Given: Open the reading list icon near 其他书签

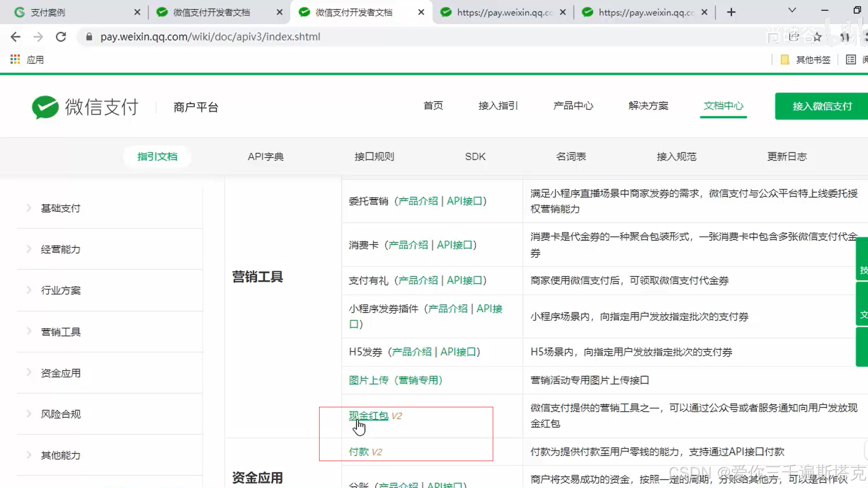Looking at the screenshot, I should click(x=851, y=59).
